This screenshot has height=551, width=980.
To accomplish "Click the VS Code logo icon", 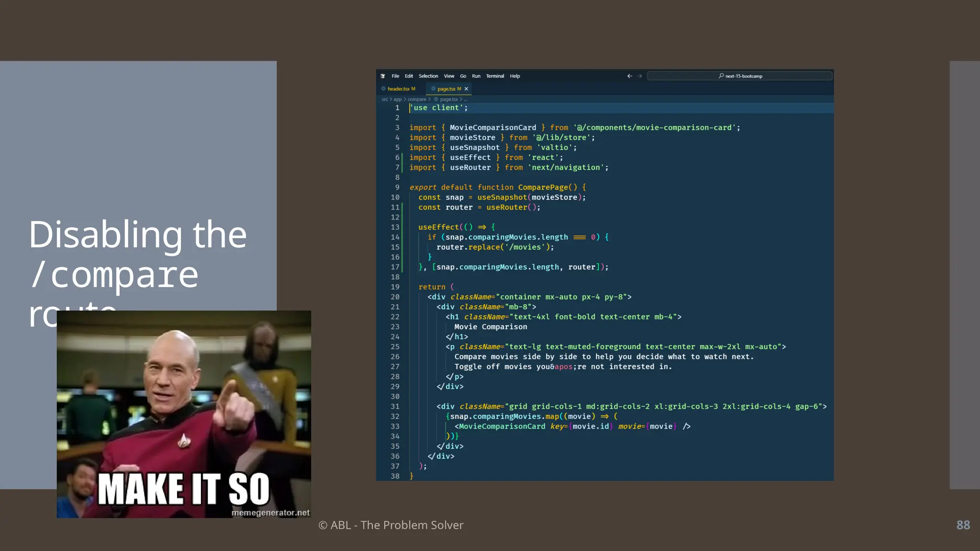I will pos(383,76).
